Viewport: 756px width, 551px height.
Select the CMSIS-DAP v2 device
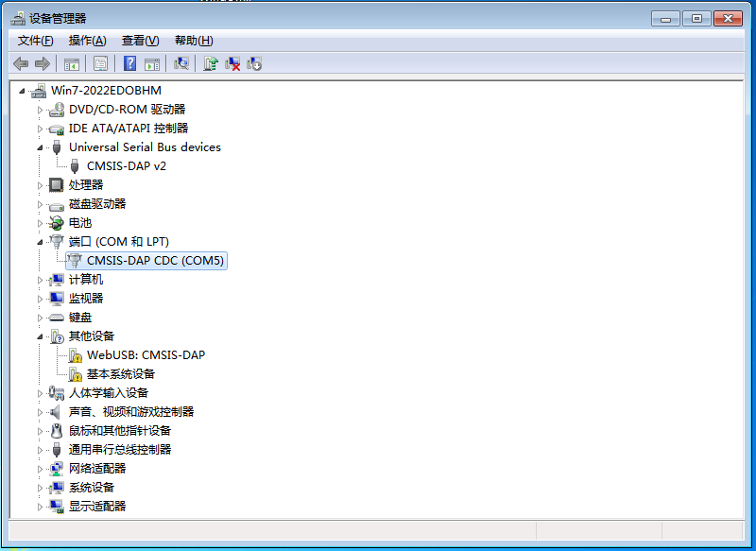click(x=126, y=166)
